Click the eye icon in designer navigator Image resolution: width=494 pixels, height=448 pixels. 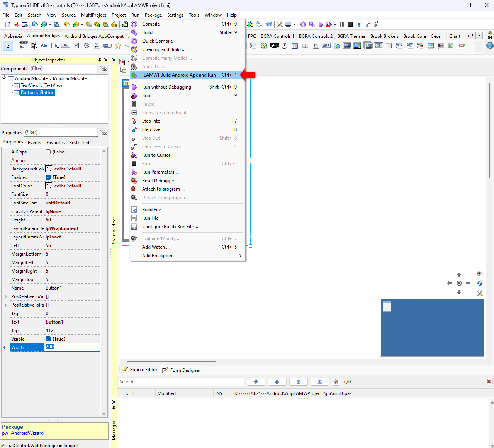pyautogui.click(x=480, y=274)
